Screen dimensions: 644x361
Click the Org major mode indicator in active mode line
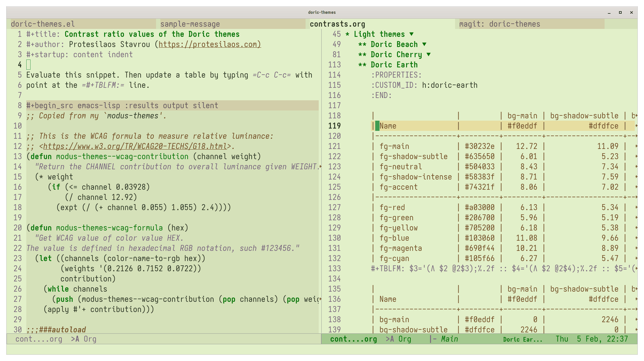tap(405, 339)
